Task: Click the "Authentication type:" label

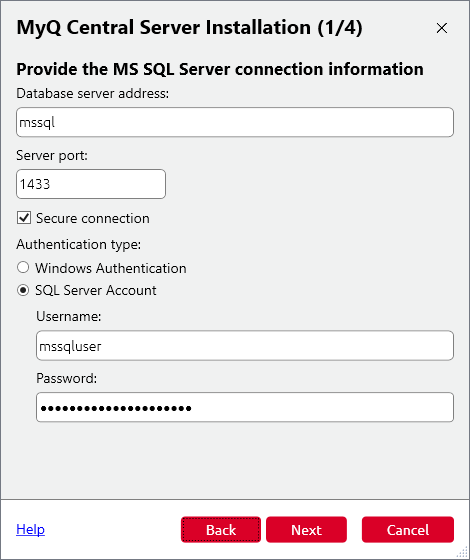Action: tap(79, 245)
